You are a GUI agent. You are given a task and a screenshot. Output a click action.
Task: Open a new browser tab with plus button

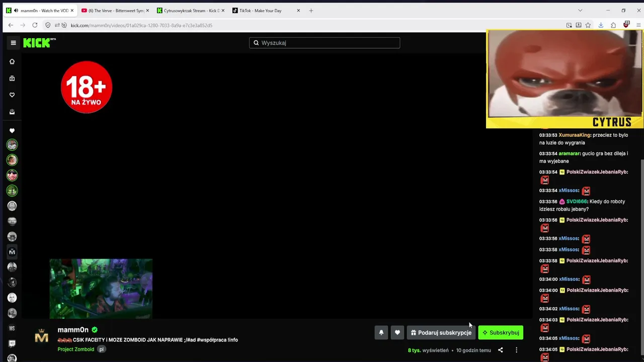click(x=311, y=11)
